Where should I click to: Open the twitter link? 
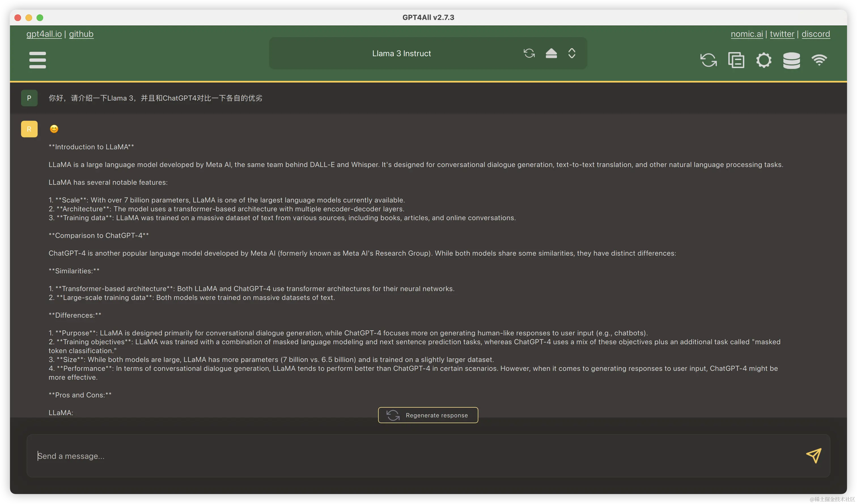(x=782, y=34)
